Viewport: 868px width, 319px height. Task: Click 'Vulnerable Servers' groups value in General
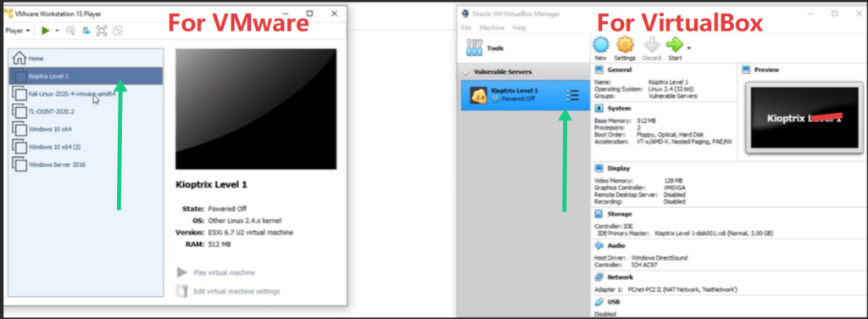pyautogui.click(x=672, y=96)
